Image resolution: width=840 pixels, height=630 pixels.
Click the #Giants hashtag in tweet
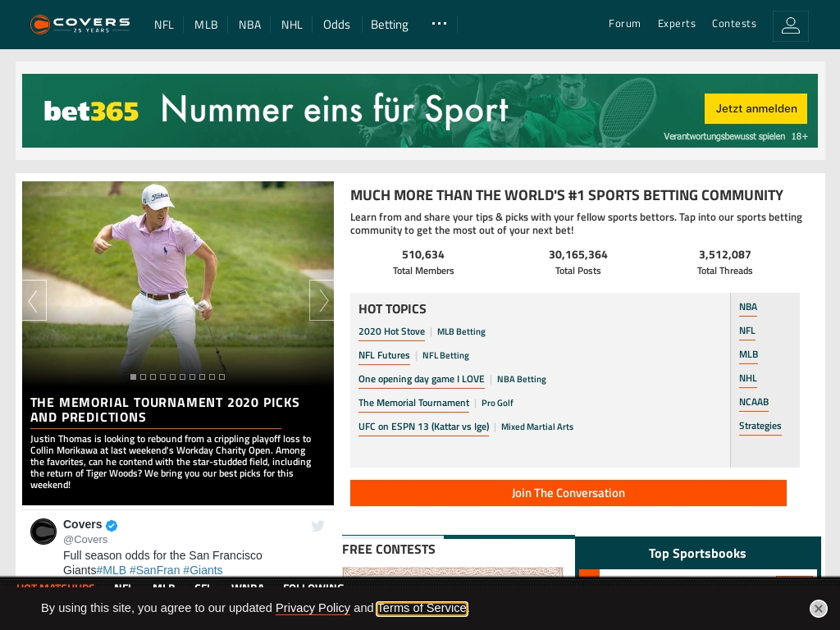tap(203, 570)
